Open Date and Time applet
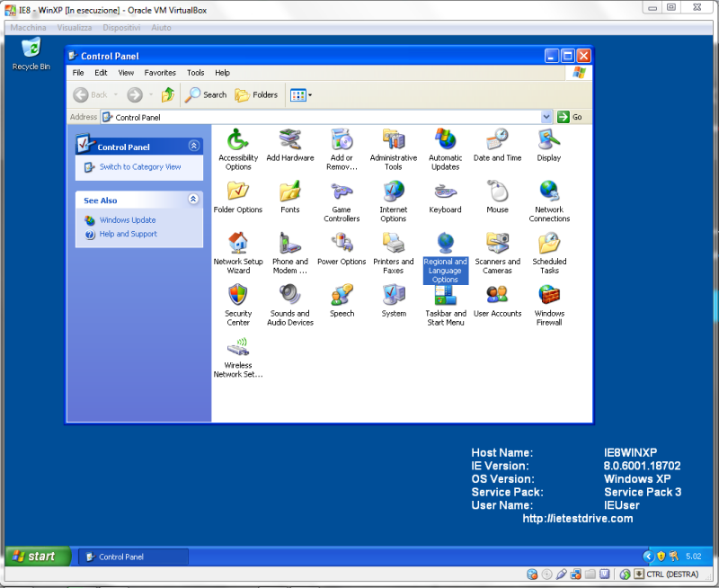719x588 pixels. click(x=498, y=145)
